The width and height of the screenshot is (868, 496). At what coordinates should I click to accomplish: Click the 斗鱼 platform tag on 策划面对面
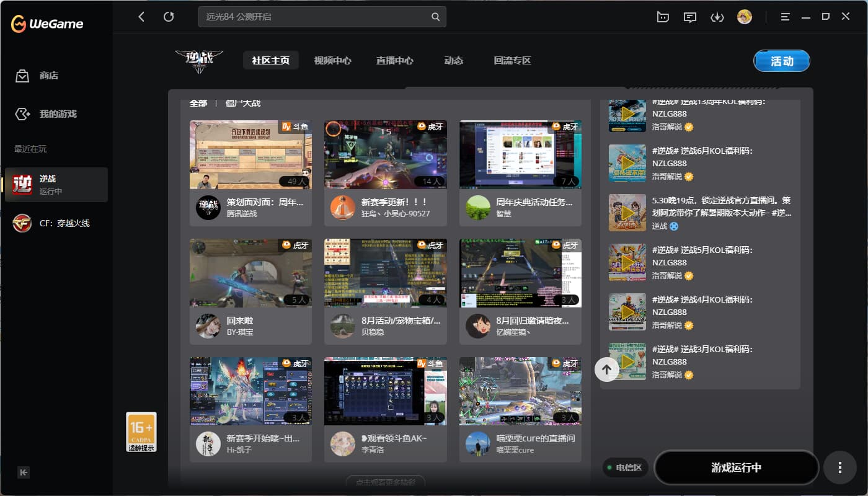pos(295,126)
